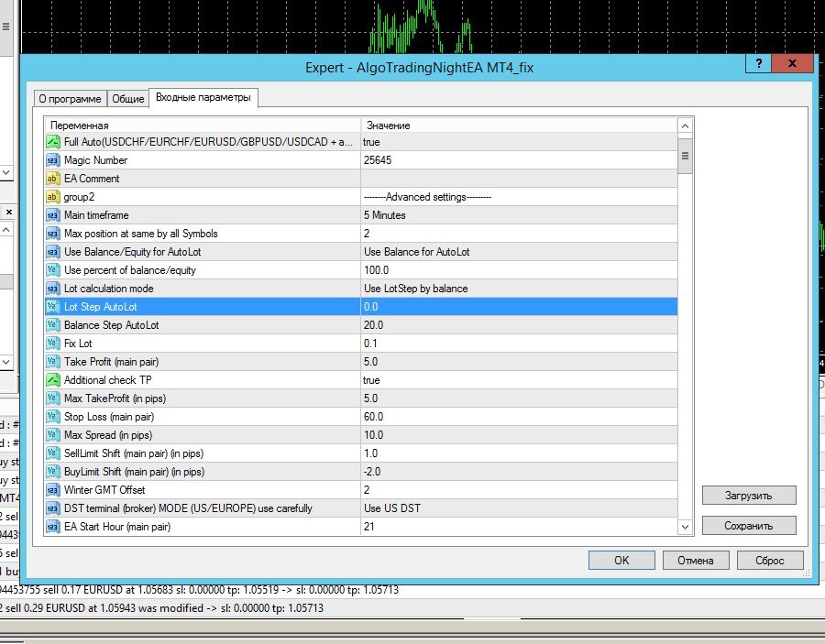Click the integer icon for Main timeframe

[x=52, y=215]
